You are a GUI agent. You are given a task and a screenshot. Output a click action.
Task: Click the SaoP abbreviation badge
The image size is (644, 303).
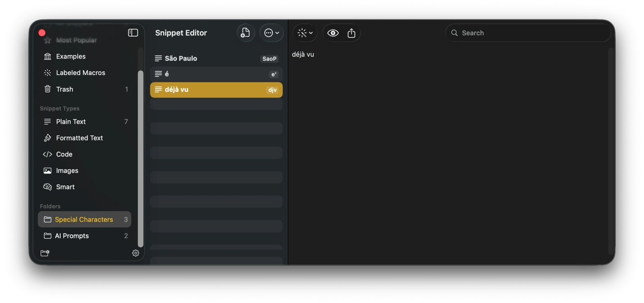click(x=270, y=59)
